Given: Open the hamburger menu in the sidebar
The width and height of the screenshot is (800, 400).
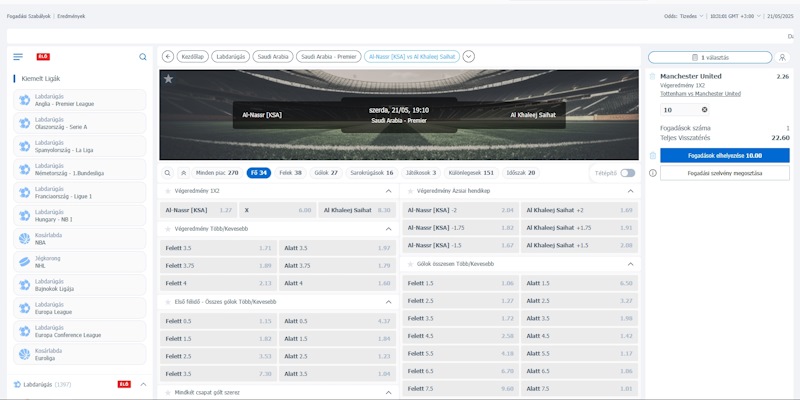Looking at the screenshot, I should [18, 57].
